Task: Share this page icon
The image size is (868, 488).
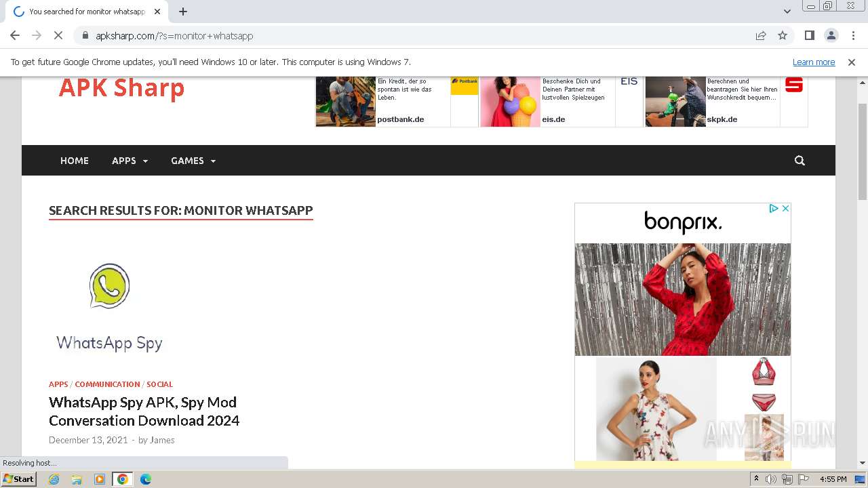Action: (x=761, y=36)
